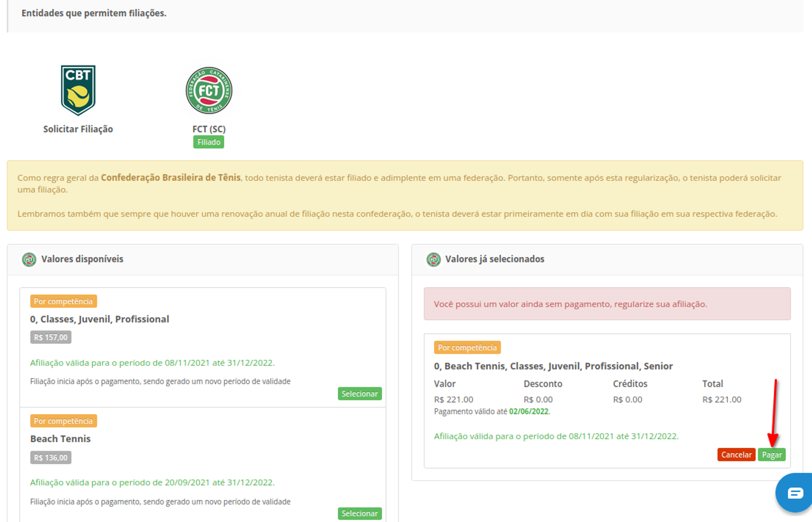
Task: Click FCT icon beside Valores já selecionados
Action: pos(433,259)
